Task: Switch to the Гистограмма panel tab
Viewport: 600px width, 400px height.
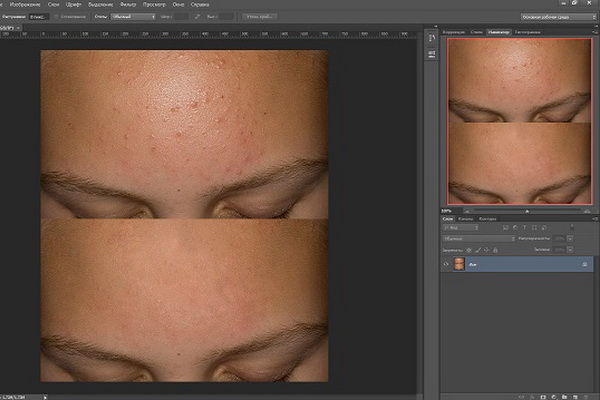Action: click(526, 33)
